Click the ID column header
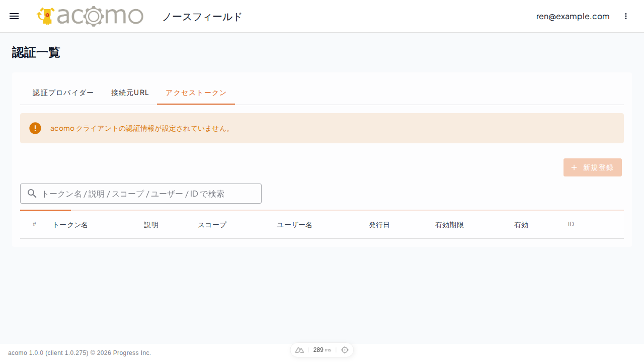 tap(571, 224)
